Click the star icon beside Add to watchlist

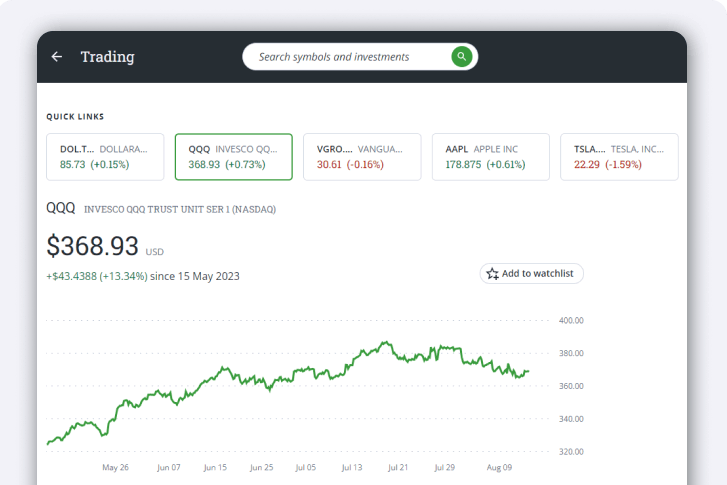(x=492, y=274)
